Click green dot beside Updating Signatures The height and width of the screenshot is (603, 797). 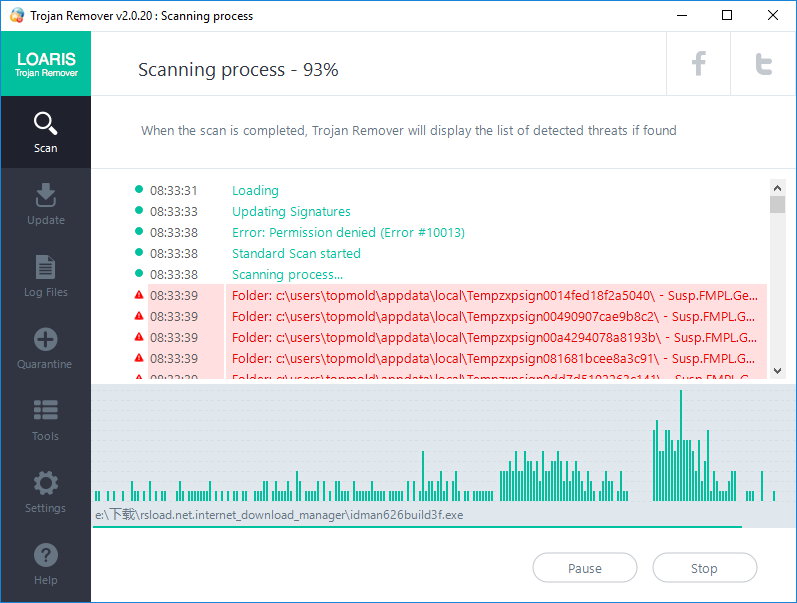139,210
